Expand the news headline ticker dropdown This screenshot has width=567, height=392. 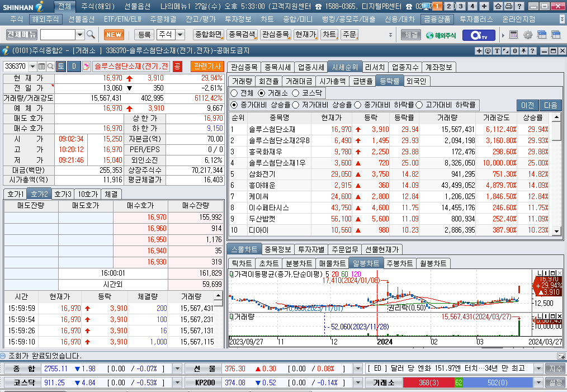(538, 369)
